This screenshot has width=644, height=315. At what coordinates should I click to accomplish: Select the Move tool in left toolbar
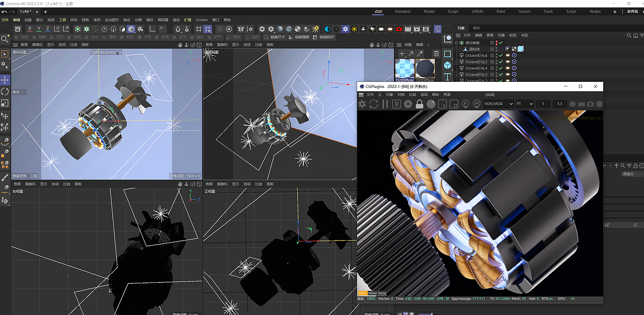pos(5,80)
